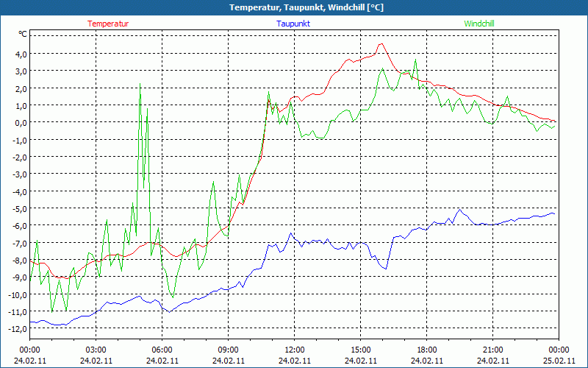Click the 06:00 time axis label
This screenshot has width=588, height=368.
point(162,350)
